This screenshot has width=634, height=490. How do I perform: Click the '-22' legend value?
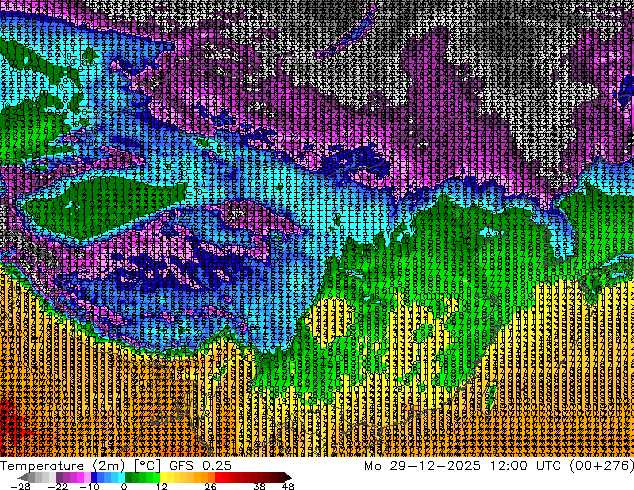coord(57,486)
